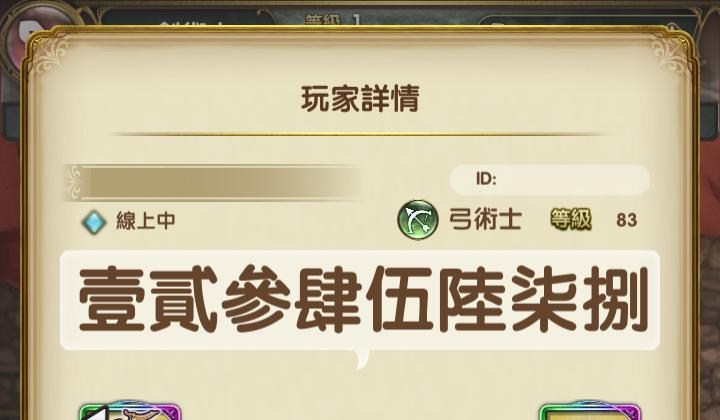The width and height of the screenshot is (720, 420).
Task: Open the bottom-right rainbow-framed card
Action: [x=590, y=411]
